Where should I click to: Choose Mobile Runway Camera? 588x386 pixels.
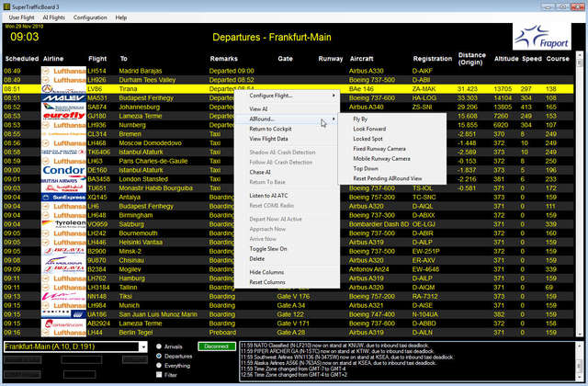coord(392,159)
